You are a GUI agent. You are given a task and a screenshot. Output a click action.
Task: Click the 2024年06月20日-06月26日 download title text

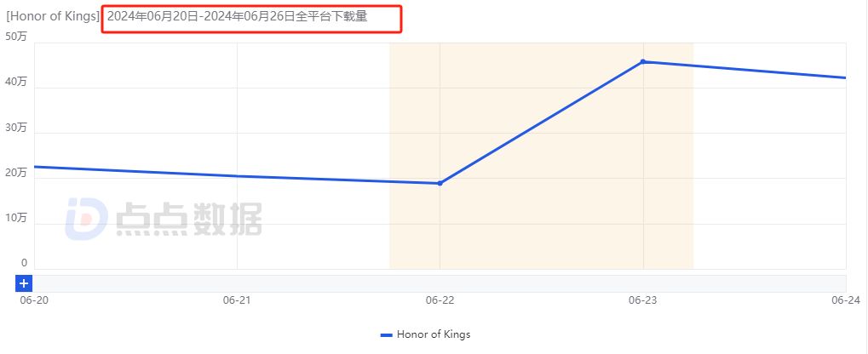pos(237,16)
